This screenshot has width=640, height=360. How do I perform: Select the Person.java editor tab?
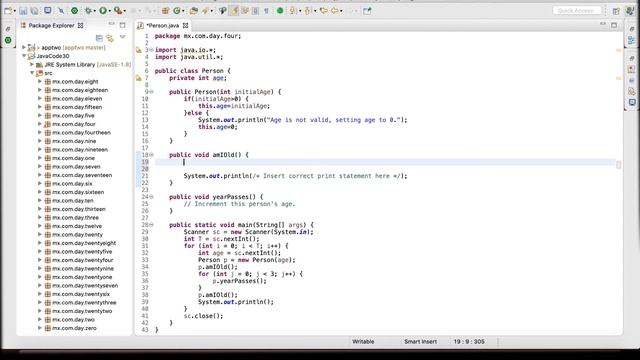tap(162, 25)
